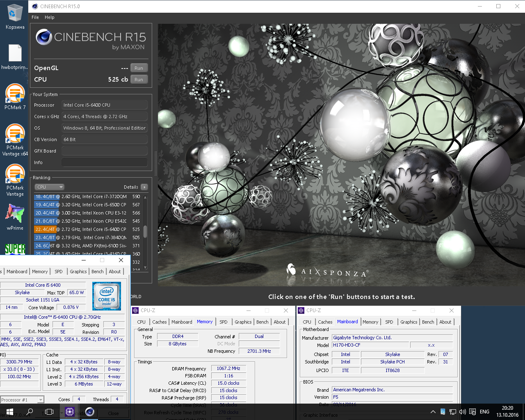Run the CPU benchmark
This screenshot has width=525, height=420.
coord(139,80)
